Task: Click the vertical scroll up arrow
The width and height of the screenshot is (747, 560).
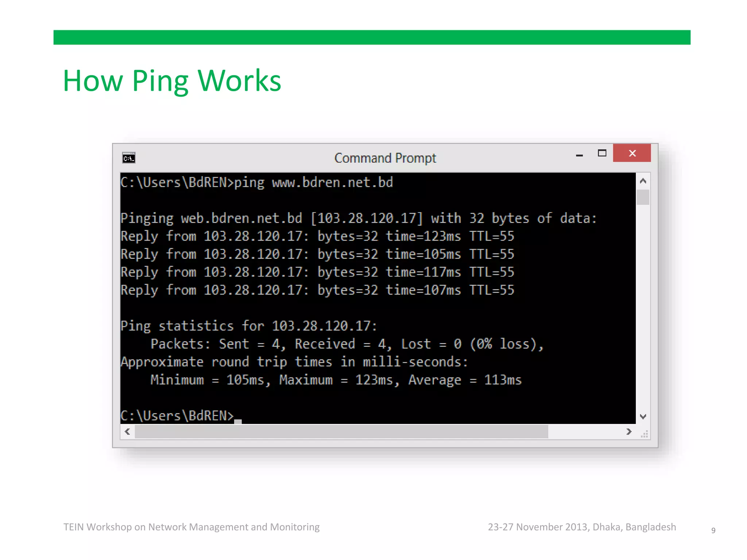Action: [x=643, y=181]
